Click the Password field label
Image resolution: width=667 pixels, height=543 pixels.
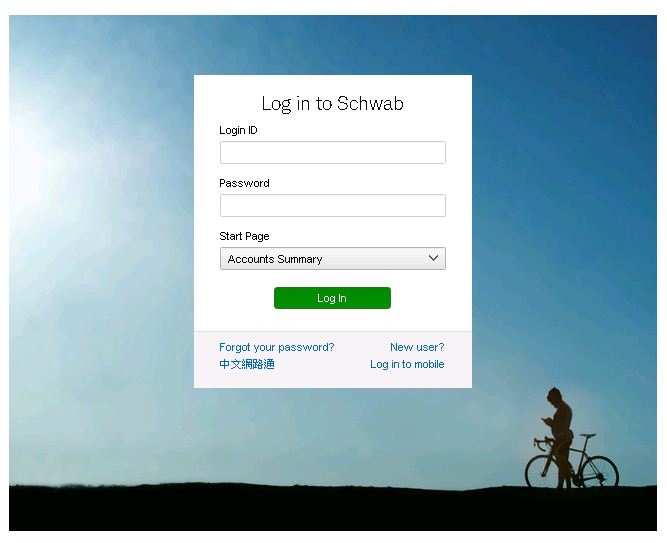(244, 183)
